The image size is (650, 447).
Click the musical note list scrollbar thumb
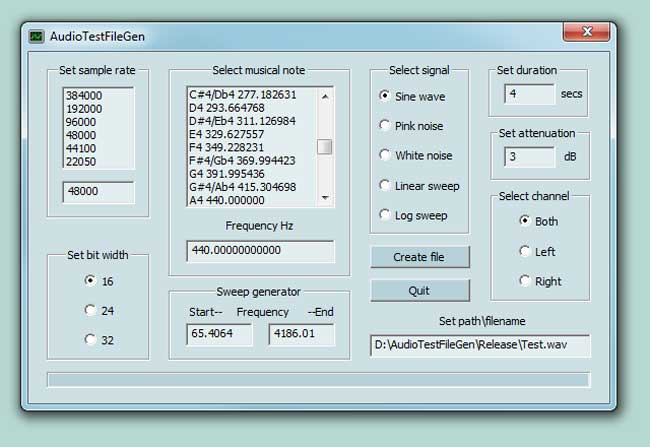click(325, 147)
